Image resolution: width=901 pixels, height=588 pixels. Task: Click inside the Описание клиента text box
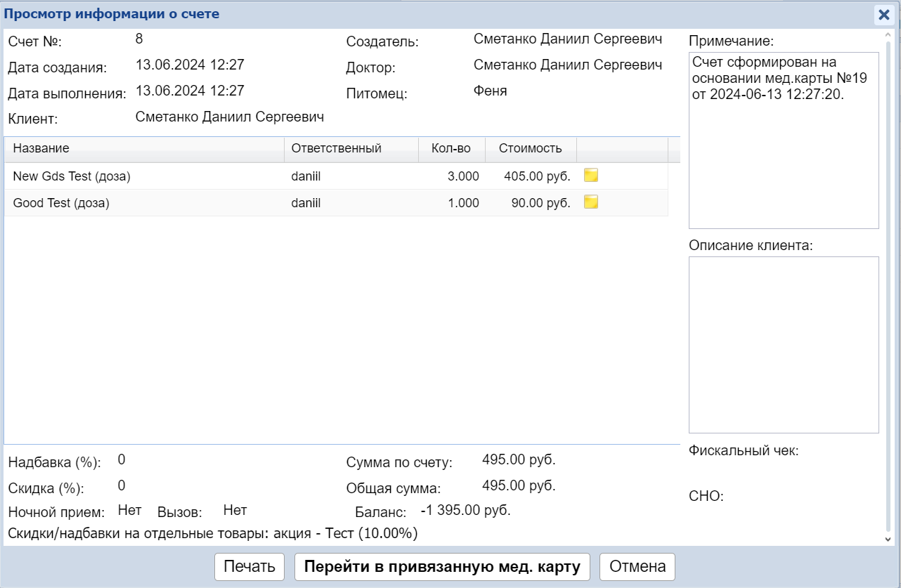click(784, 344)
